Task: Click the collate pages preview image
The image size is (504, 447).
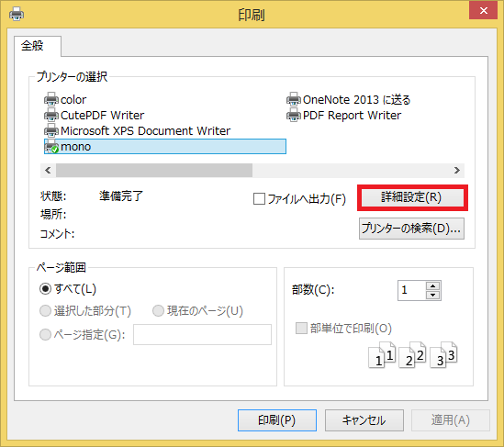Action: pos(413,355)
